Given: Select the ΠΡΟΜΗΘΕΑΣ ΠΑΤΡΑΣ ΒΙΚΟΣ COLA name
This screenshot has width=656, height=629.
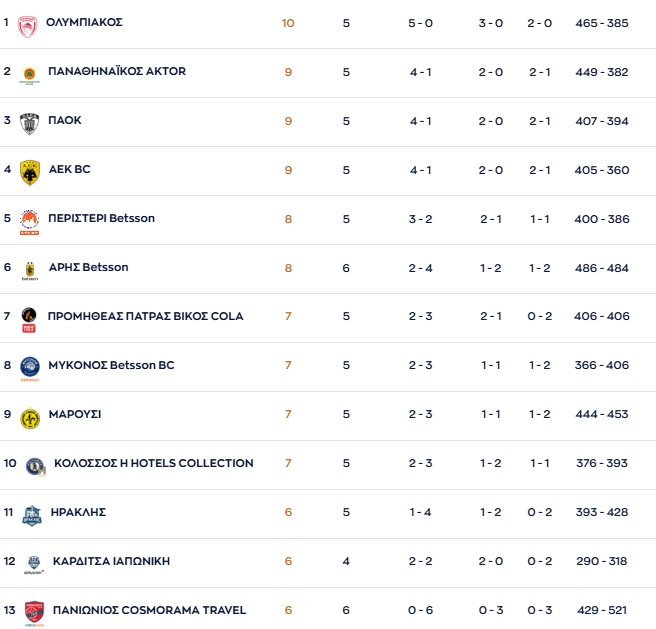Looking at the screenshot, I should pyautogui.click(x=145, y=316).
